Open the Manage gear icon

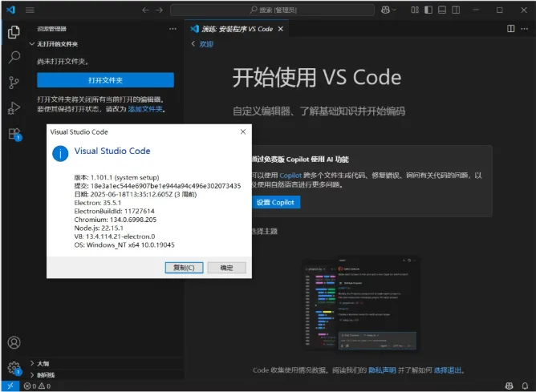click(14, 368)
